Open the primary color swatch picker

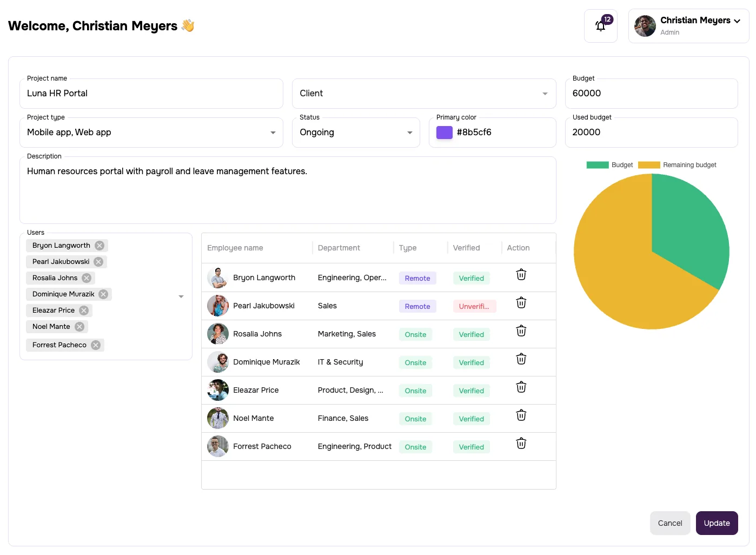pos(444,132)
